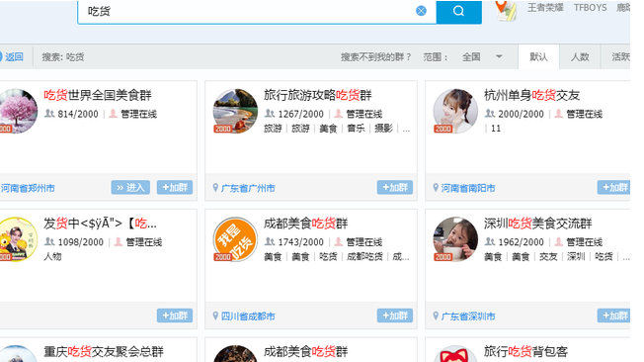Click the 搜索不到我的群？ link
The image size is (644, 362).
[x=375, y=57]
